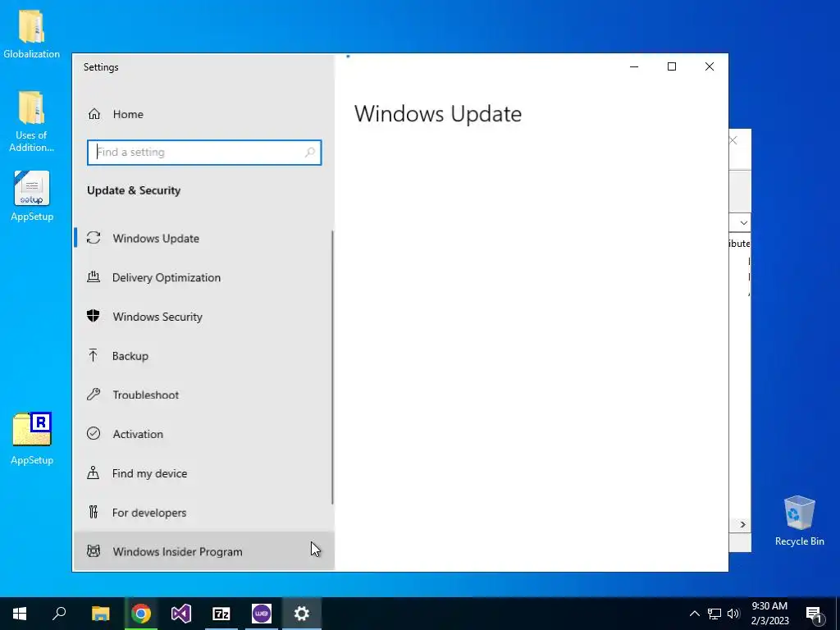Open the volume speaker tray icon
Viewport: 840px width, 630px height.
click(733, 614)
